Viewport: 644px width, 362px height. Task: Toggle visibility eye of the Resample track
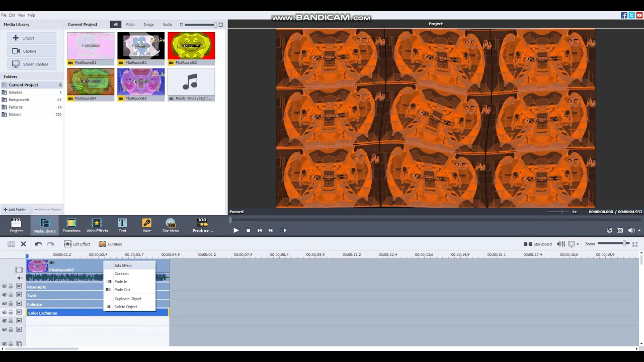click(x=4, y=287)
